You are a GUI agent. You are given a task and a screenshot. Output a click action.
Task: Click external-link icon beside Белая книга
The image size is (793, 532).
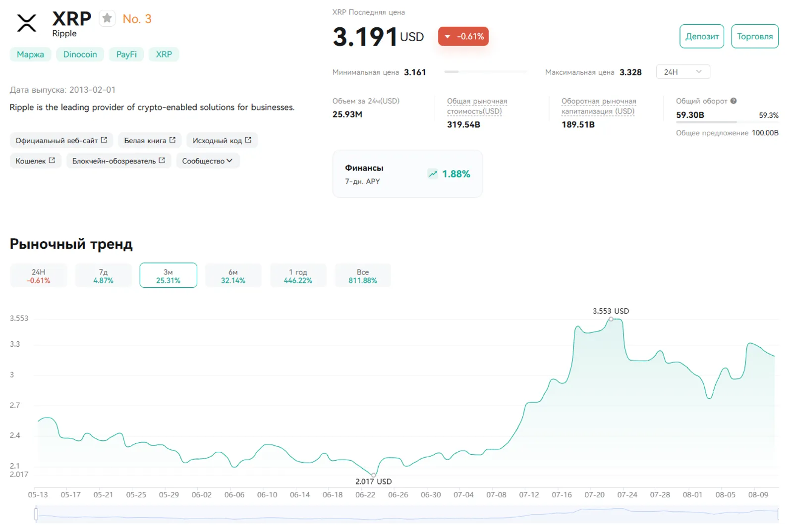pos(172,140)
